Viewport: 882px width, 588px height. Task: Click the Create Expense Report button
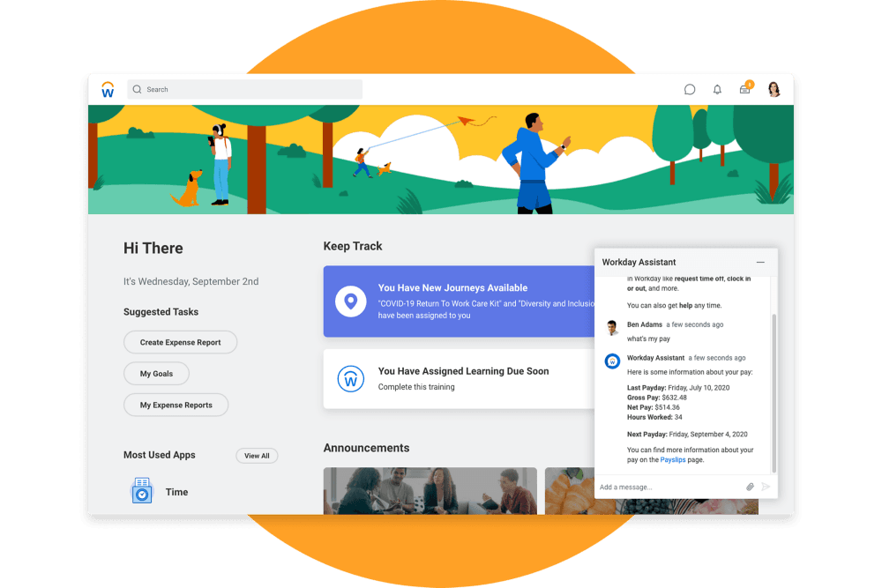(x=181, y=342)
